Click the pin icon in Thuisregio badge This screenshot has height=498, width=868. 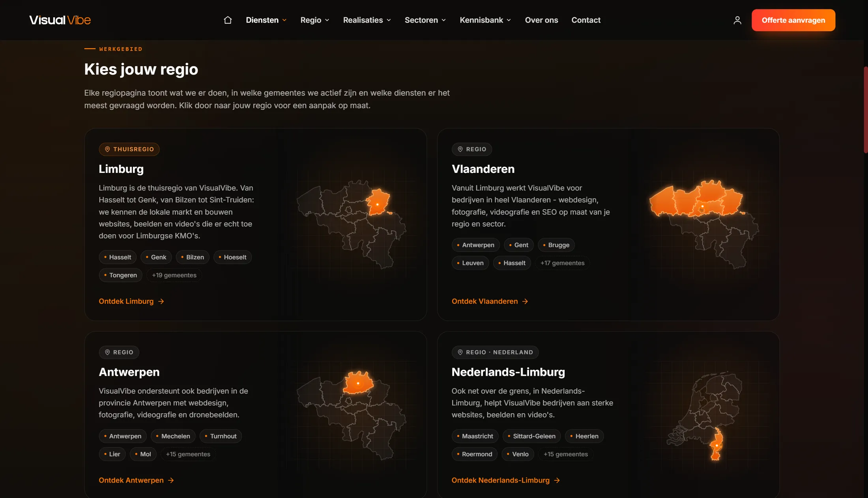(x=107, y=149)
